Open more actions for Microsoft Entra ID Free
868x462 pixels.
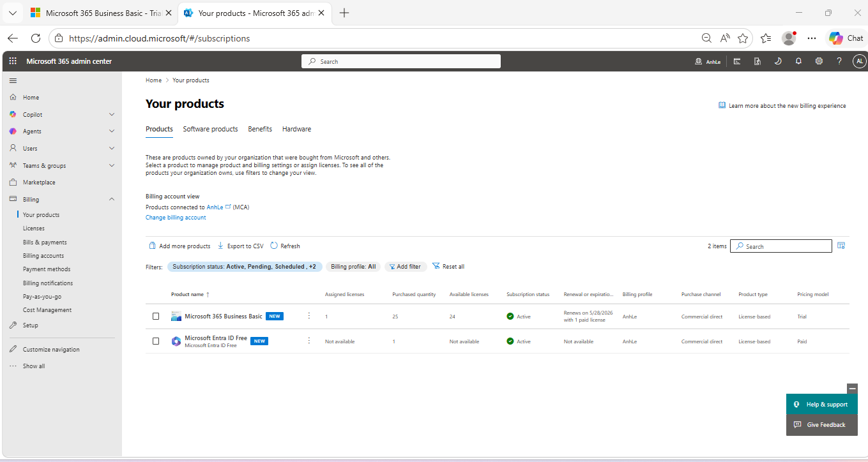pos(309,341)
